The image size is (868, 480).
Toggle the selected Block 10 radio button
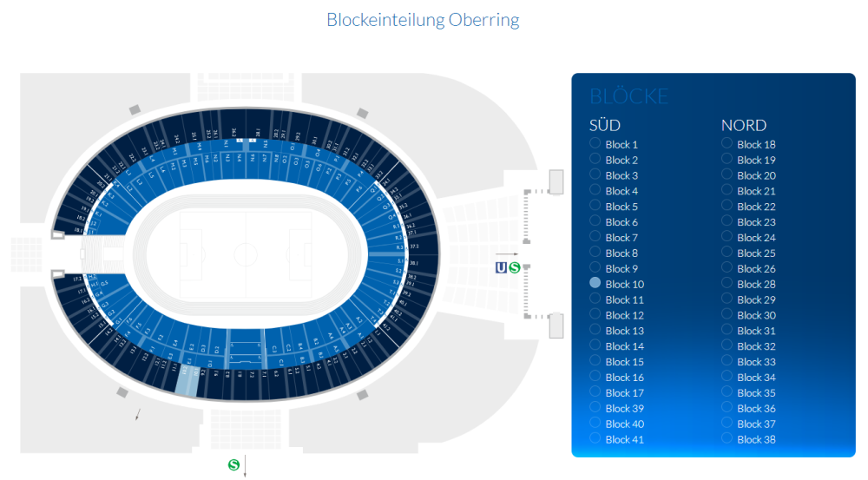pyautogui.click(x=595, y=283)
